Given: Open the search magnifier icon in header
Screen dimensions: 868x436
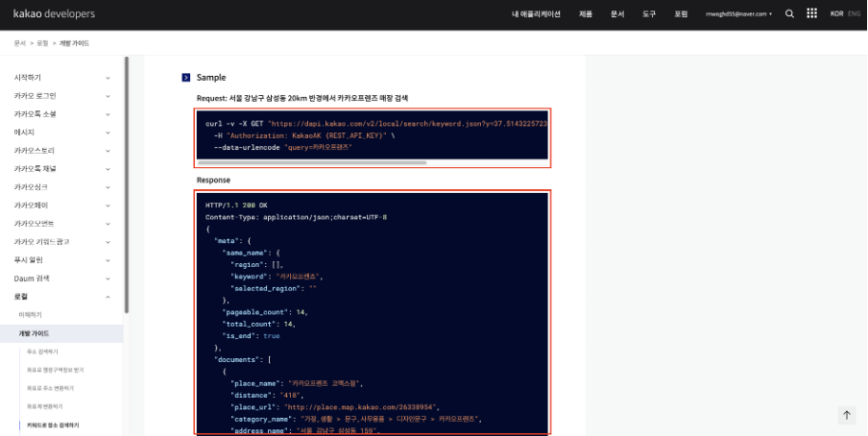Looking at the screenshot, I should click(x=789, y=13).
